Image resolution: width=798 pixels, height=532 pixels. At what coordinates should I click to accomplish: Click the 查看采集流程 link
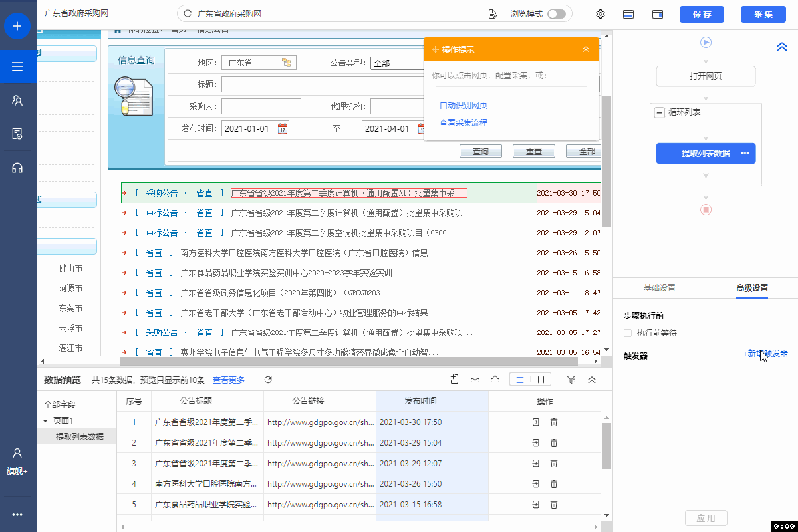click(x=464, y=123)
